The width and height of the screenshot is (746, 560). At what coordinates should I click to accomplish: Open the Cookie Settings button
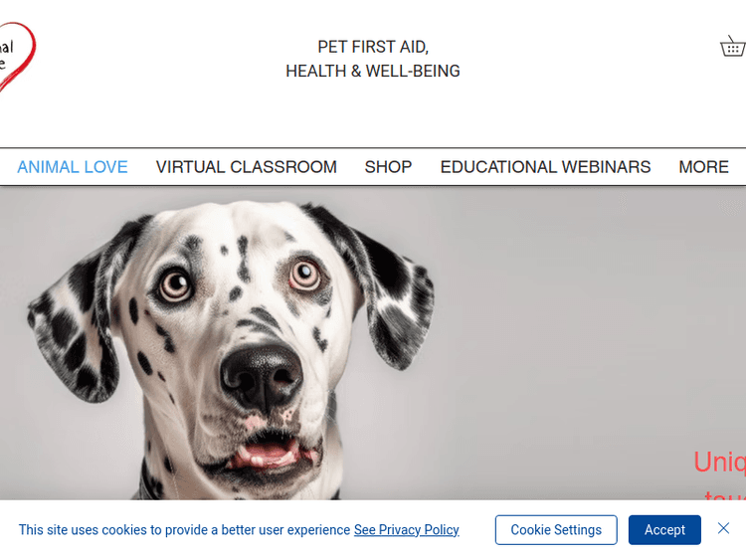[556, 529]
